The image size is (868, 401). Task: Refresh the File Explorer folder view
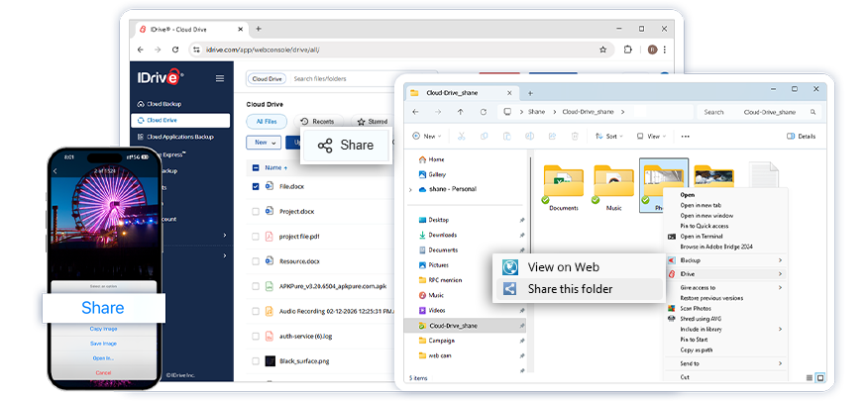[484, 112]
